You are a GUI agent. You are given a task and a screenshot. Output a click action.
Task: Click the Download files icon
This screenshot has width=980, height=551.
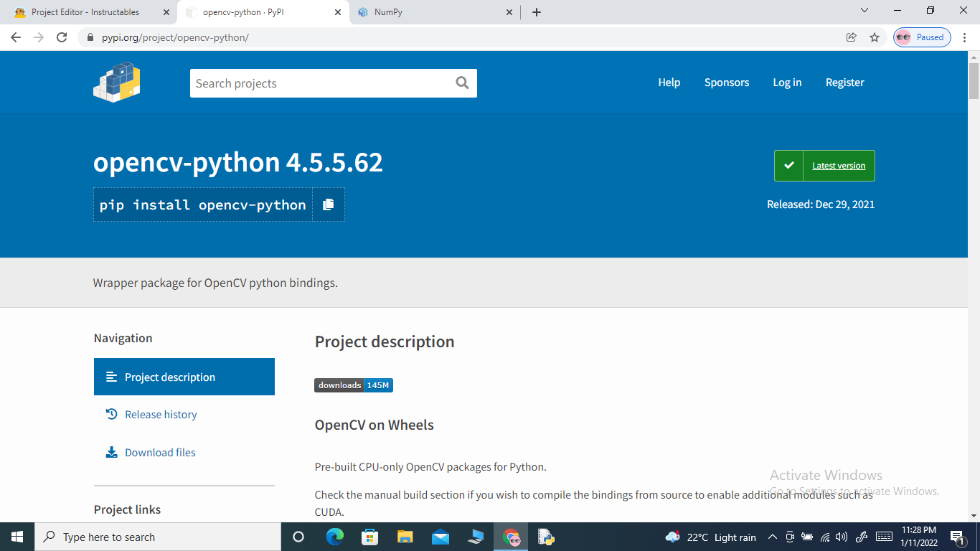tap(111, 452)
